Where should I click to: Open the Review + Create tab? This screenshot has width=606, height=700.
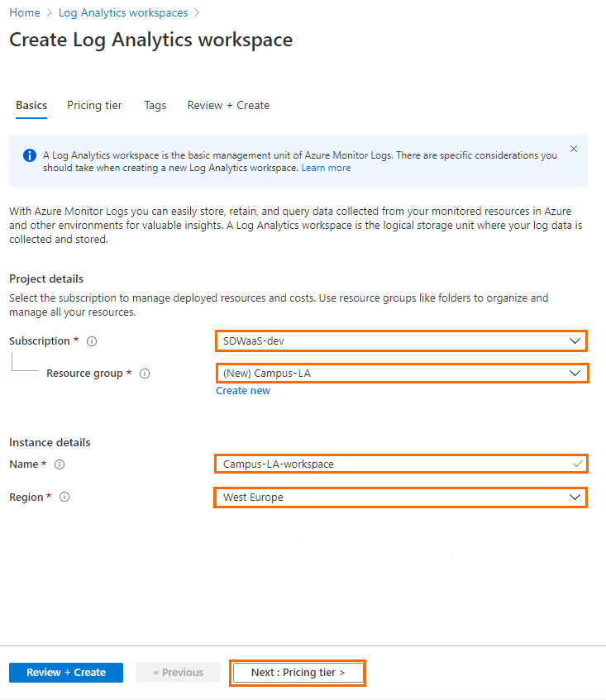(x=228, y=105)
